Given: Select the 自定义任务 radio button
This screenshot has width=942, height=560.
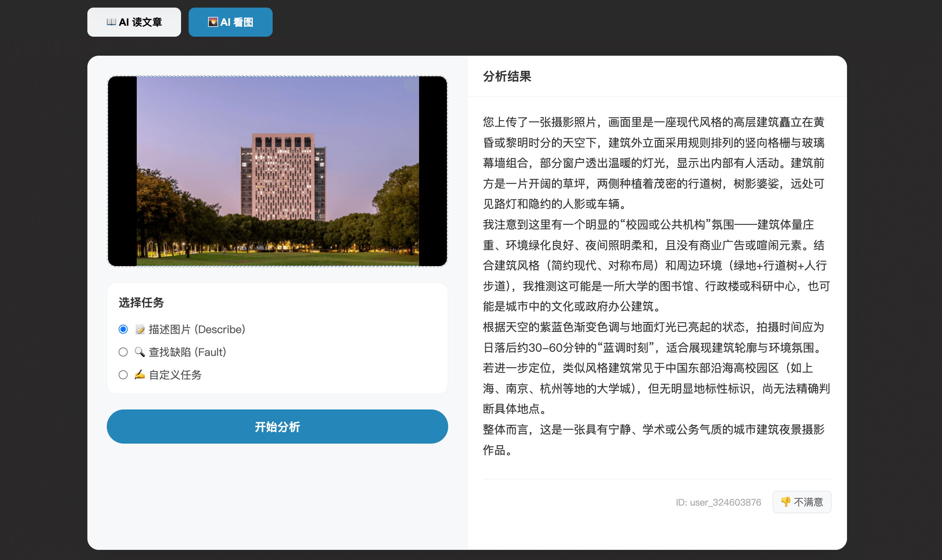Looking at the screenshot, I should click(123, 375).
